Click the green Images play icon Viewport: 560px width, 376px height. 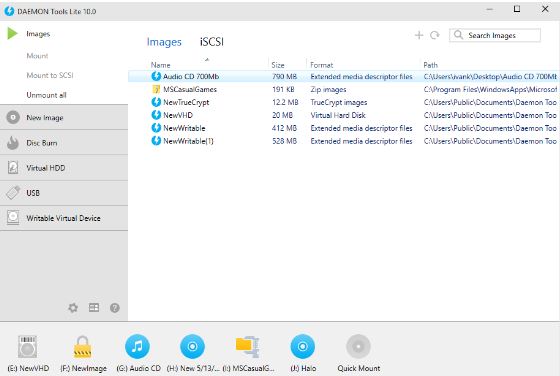(12, 34)
